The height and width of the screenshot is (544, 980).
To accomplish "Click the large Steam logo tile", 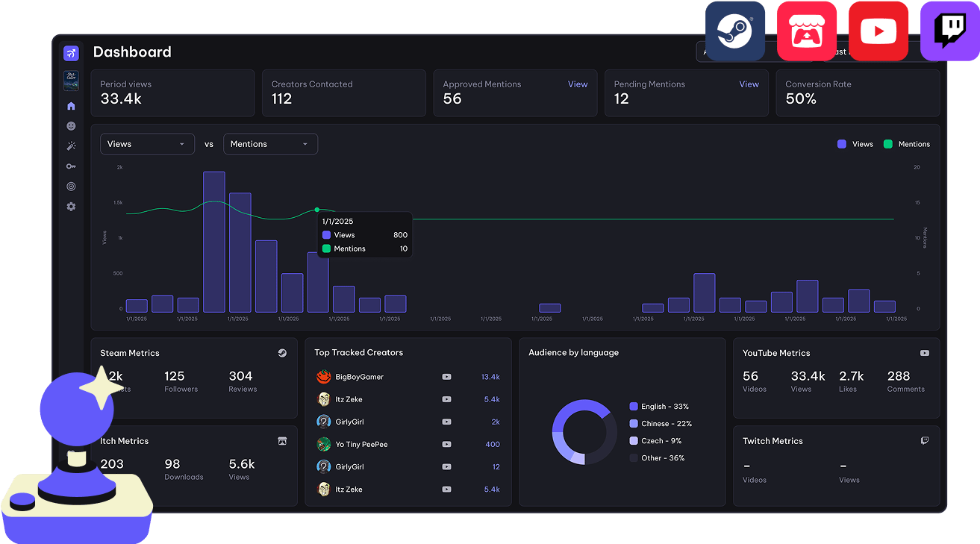I will (x=734, y=31).
